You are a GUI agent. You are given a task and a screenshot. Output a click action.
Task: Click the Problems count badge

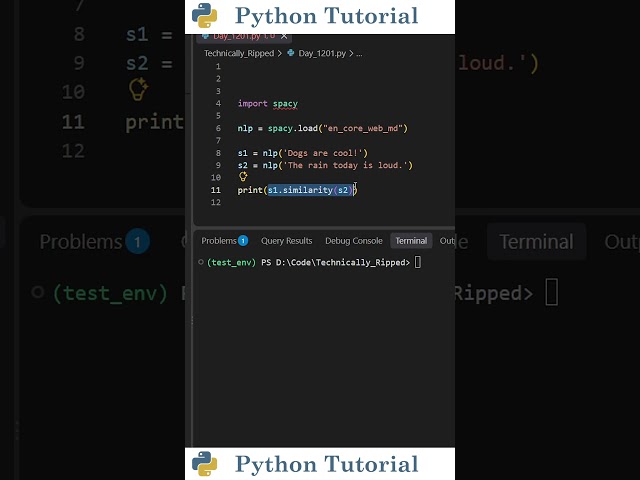click(243, 241)
